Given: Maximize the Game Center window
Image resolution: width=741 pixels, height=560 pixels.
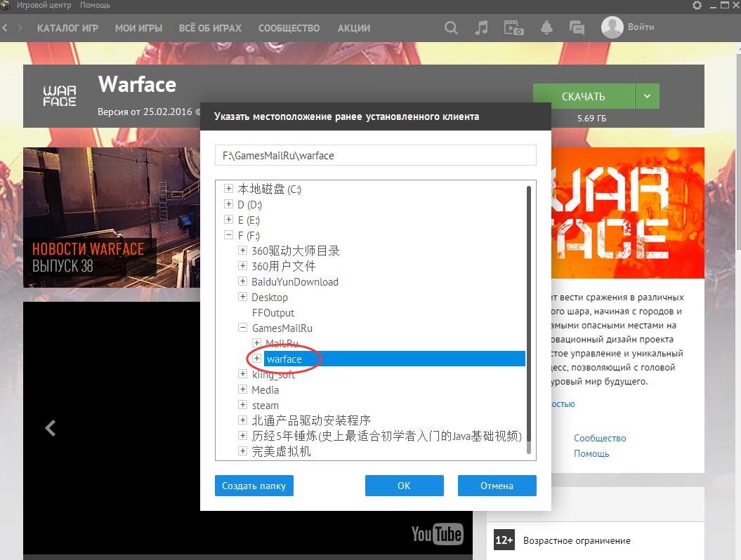Looking at the screenshot, I should [724, 5].
